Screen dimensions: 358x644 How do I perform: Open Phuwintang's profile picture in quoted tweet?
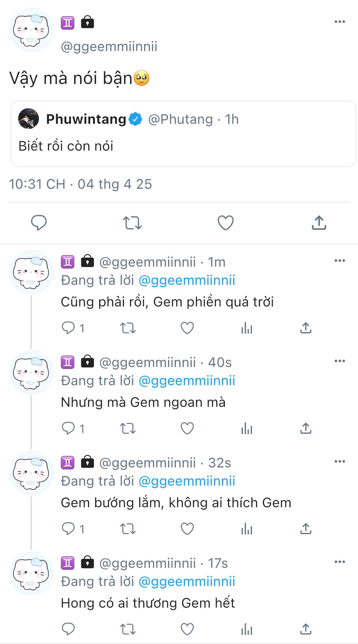click(28, 119)
